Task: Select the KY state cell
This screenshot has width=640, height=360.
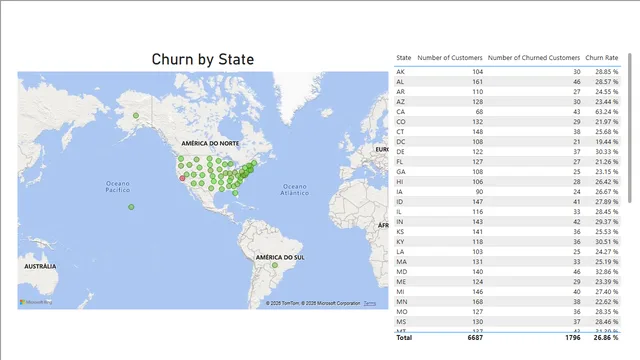Action: pos(400,242)
